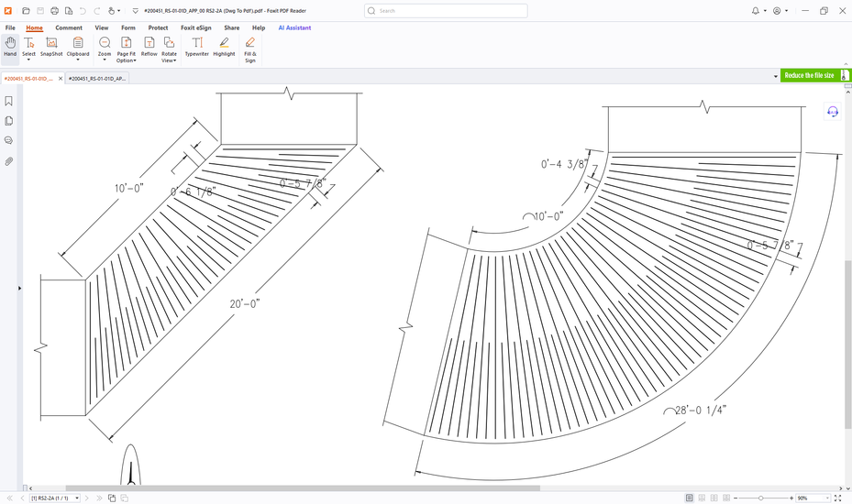This screenshot has height=504, width=852.
Task: Open the Attachments paperclip panel
Action: [x=8, y=161]
